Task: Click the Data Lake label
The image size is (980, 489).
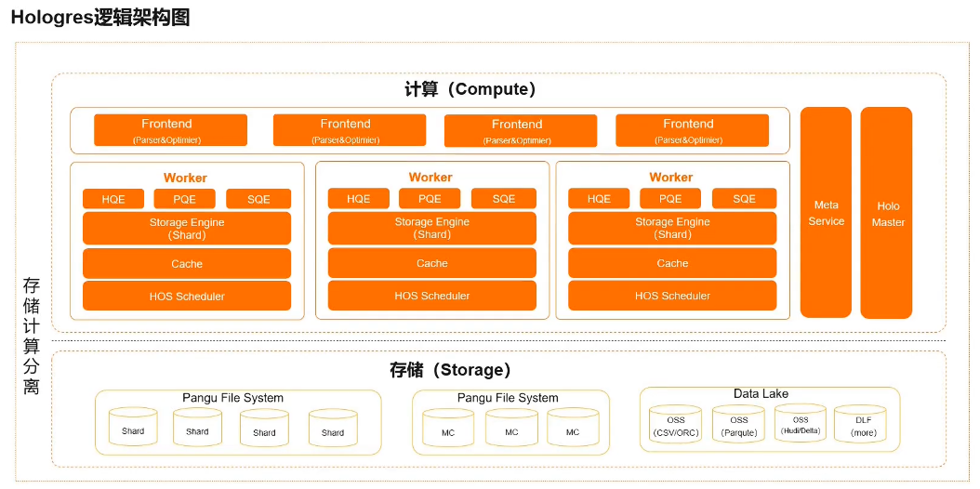Action: point(761,394)
